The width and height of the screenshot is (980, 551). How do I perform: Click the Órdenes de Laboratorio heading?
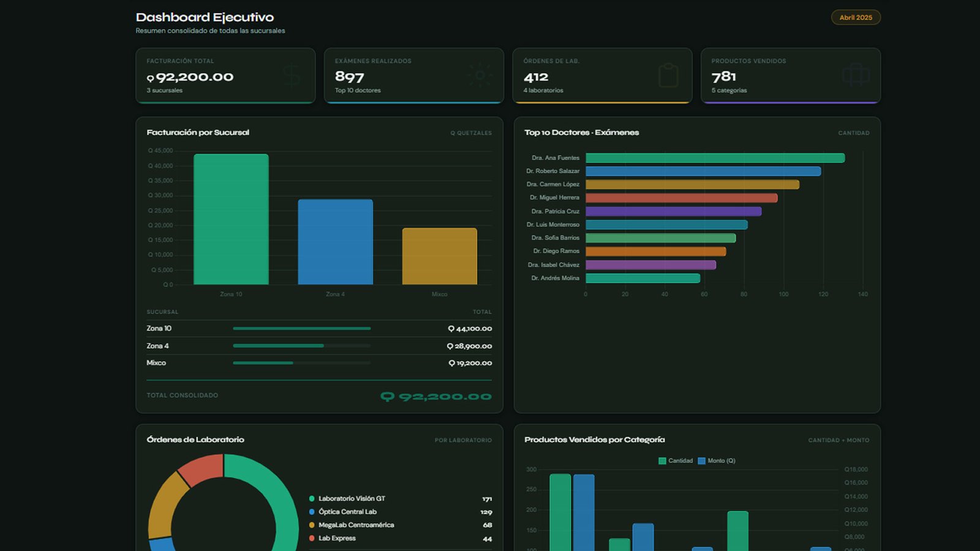[x=195, y=440]
